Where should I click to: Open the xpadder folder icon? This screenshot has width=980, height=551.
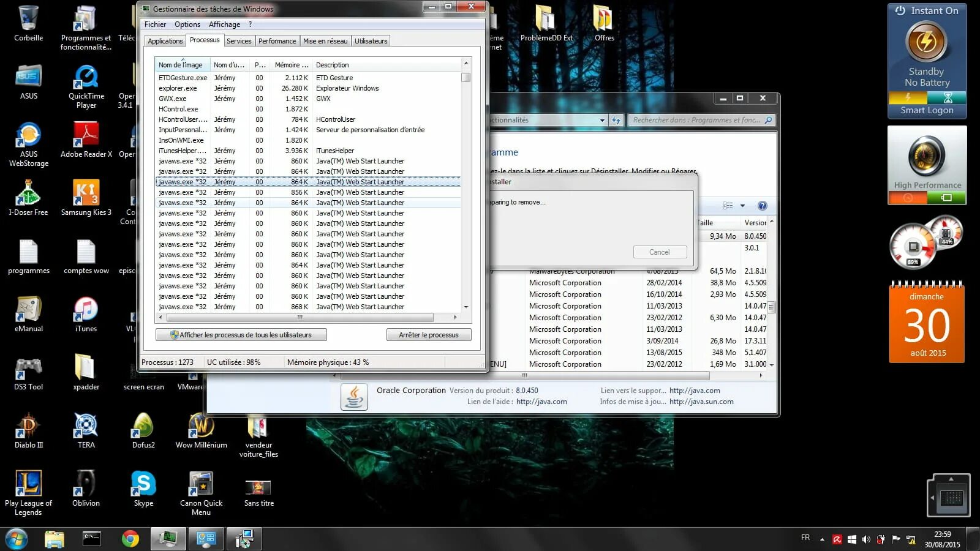(x=86, y=372)
